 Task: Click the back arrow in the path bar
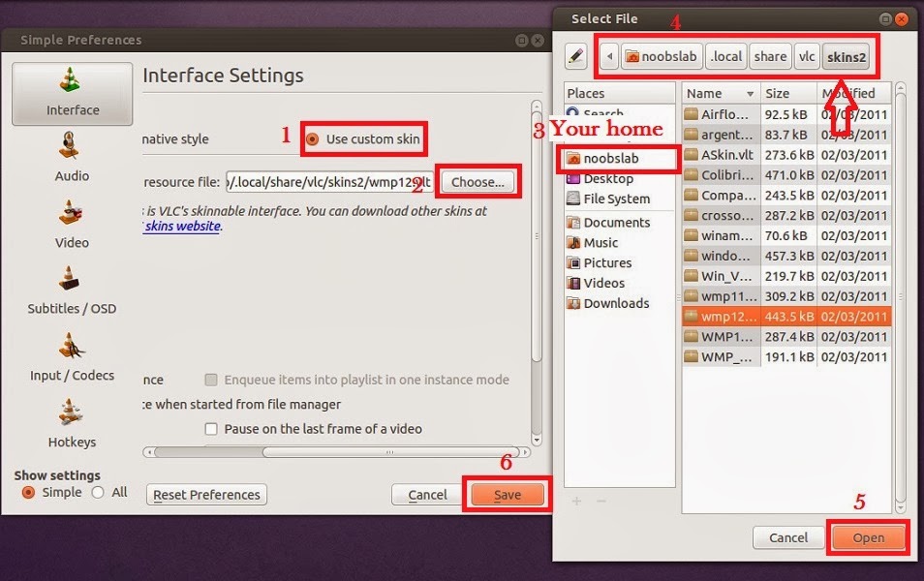(x=610, y=56)
